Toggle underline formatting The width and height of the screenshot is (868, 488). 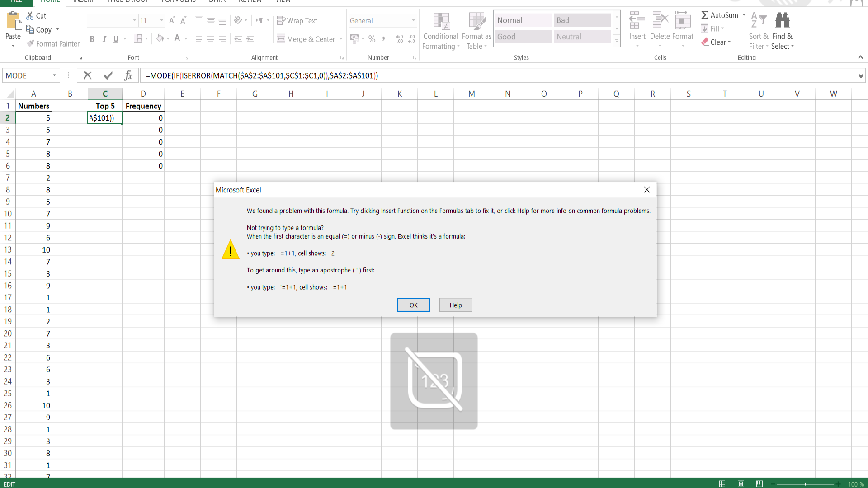pos(116,39)
